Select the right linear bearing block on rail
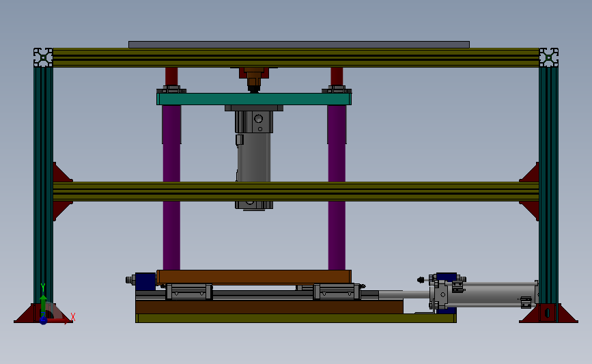Viewport: 592px width, 364px height. [x=337, y=292]
